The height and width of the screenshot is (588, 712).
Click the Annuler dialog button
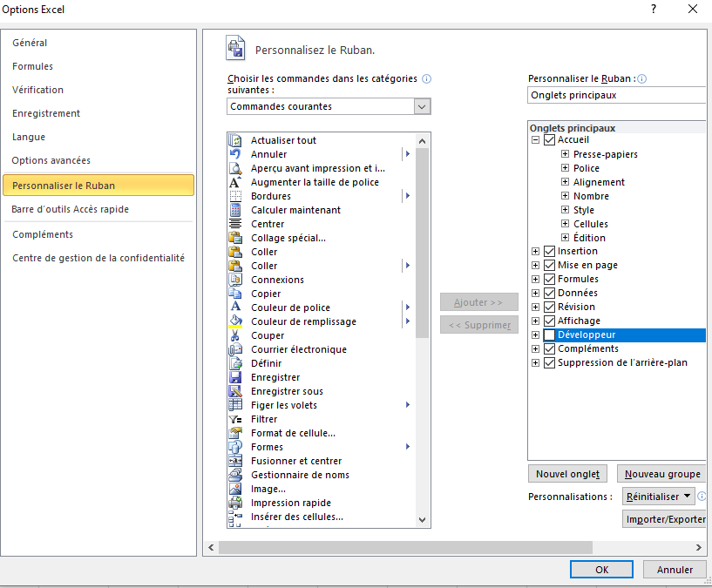(x=675, y=570)
